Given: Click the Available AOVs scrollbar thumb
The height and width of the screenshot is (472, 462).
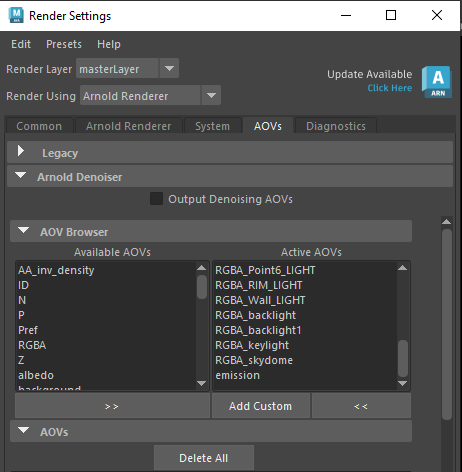Looking at the screenshot, I should [202, 287].
